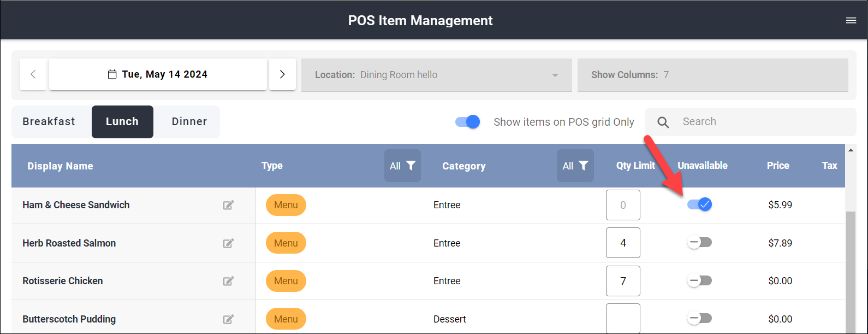Open the date picker Tue, May 14 2024

pos(158,74)
